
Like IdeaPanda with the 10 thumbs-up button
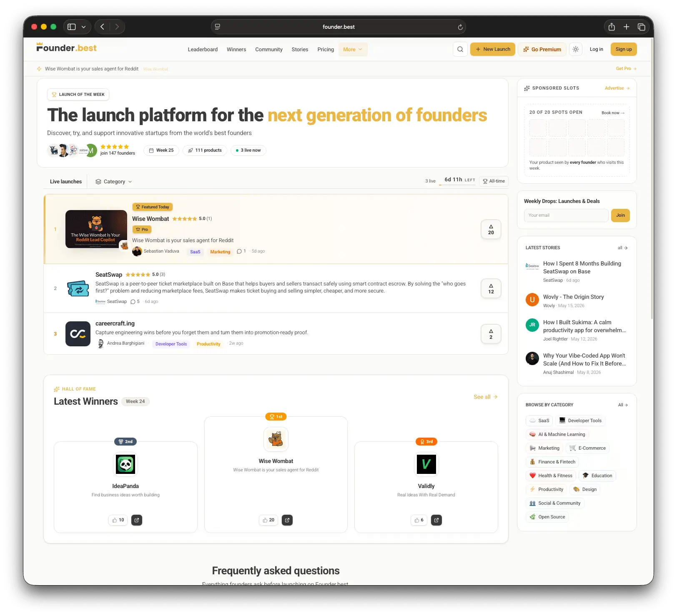[x=118, y=520]
